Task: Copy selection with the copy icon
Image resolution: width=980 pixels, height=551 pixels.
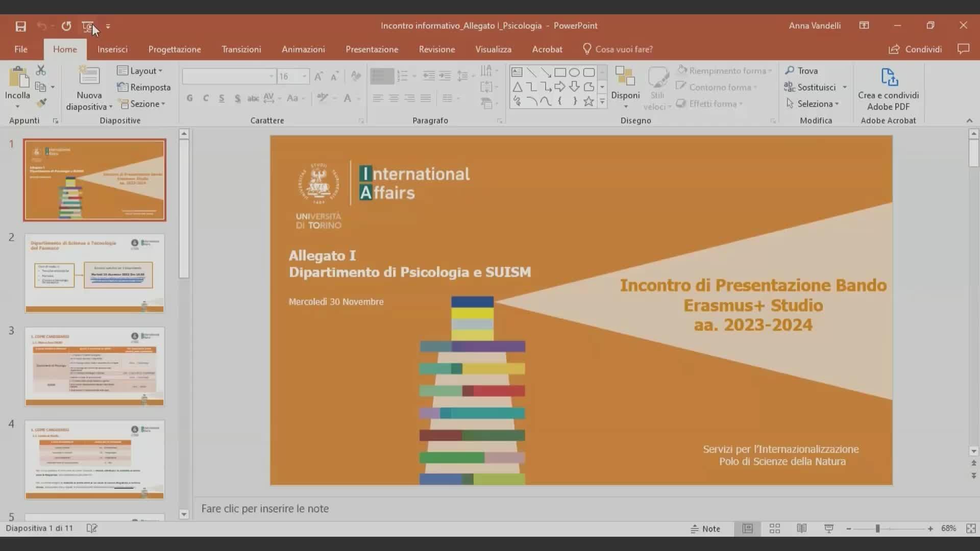Action: 41,87
